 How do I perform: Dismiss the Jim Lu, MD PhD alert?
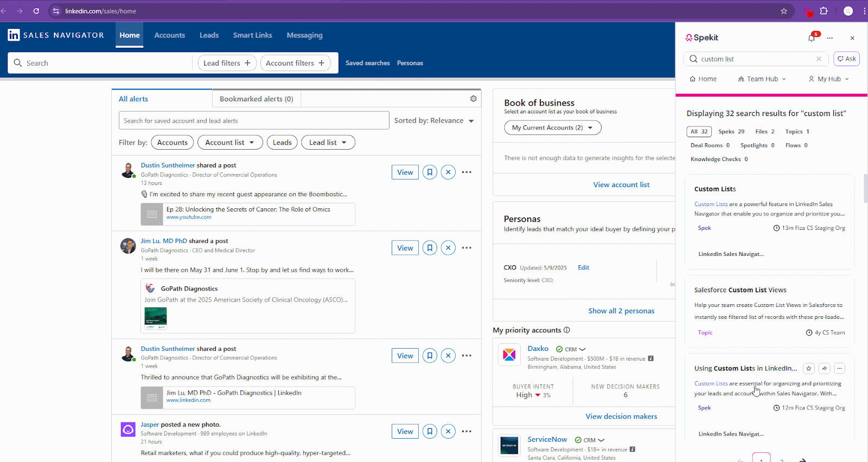click(x=448, y=248)
